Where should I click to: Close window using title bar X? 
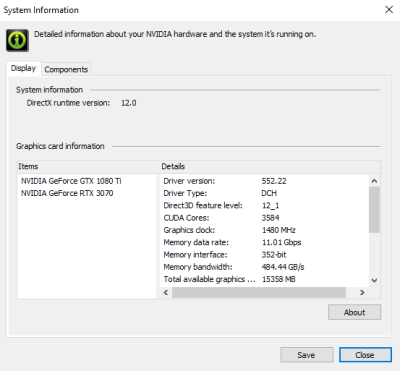[x=389, y=10]
